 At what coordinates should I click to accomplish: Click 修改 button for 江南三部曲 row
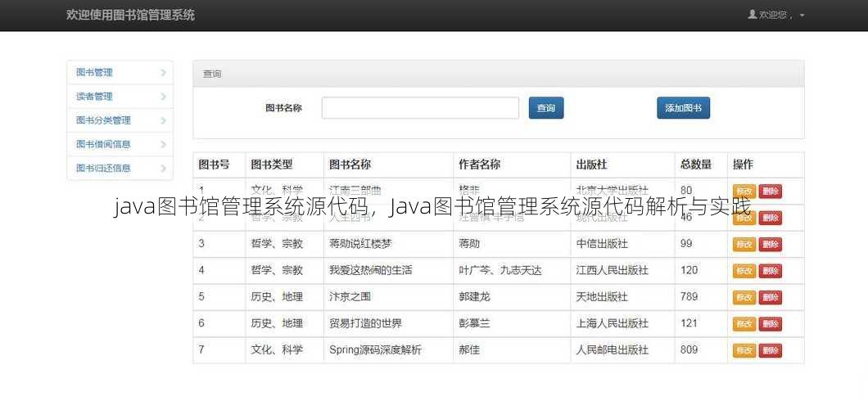coord(744,191)
